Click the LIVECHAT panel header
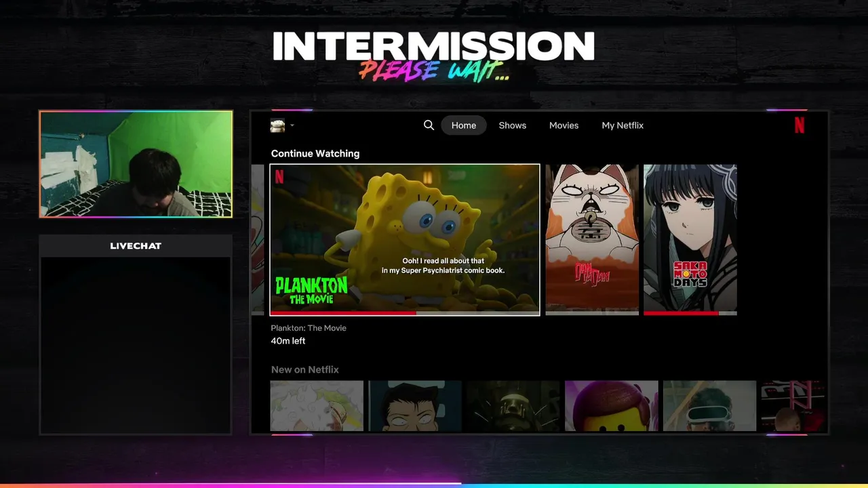 [x=136, y=245]
